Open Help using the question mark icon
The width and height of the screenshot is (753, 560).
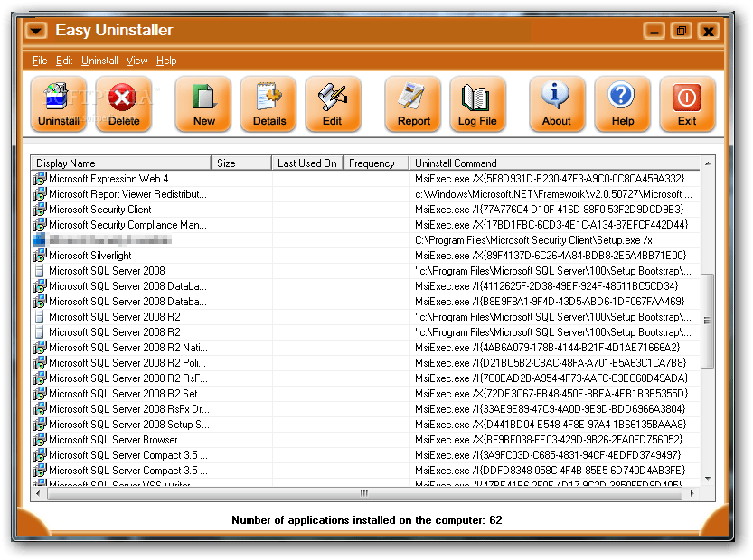pos(622,103)
